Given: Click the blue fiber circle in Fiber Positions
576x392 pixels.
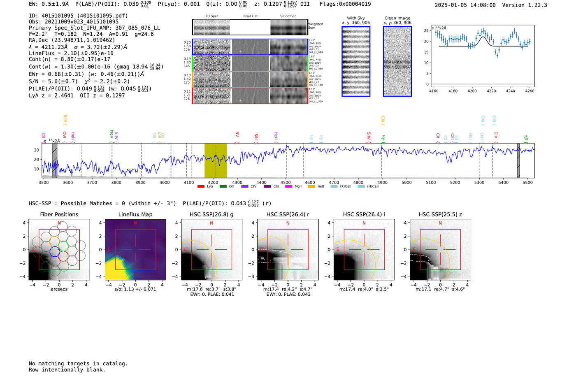Looking at the screenshot, I should coord(55,251).
